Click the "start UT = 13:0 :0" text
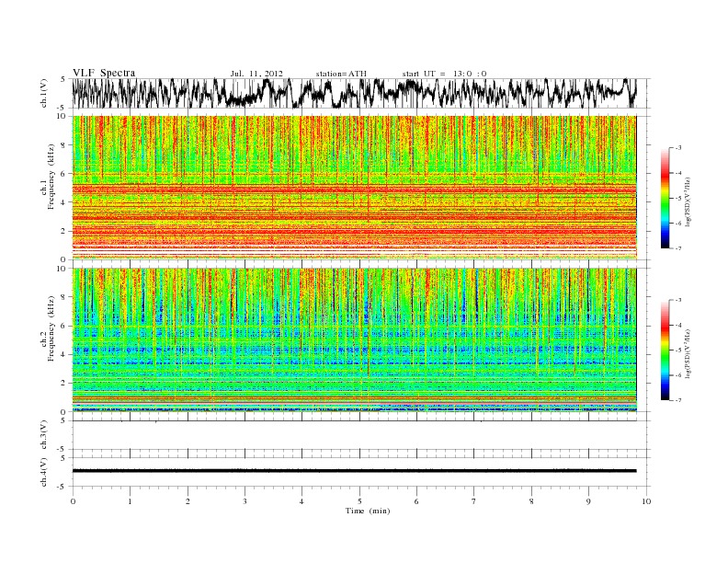728x563 pixels. tap(444, 74)
